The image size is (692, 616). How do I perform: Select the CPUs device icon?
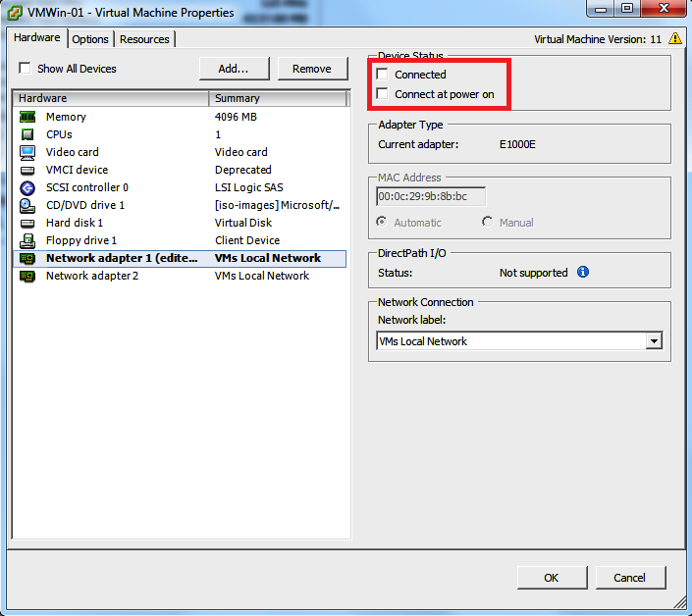click(27, 134)
